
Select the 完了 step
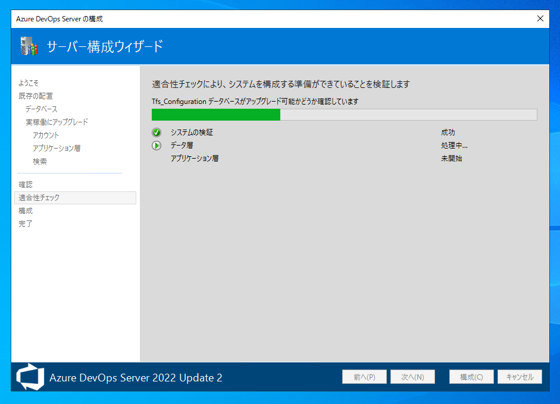click(x=26, y=224)
